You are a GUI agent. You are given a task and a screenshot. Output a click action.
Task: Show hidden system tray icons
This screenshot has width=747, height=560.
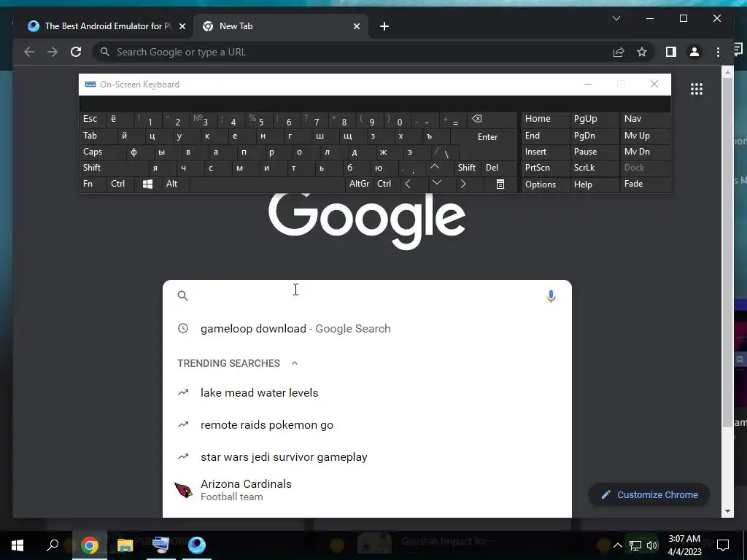617,545
